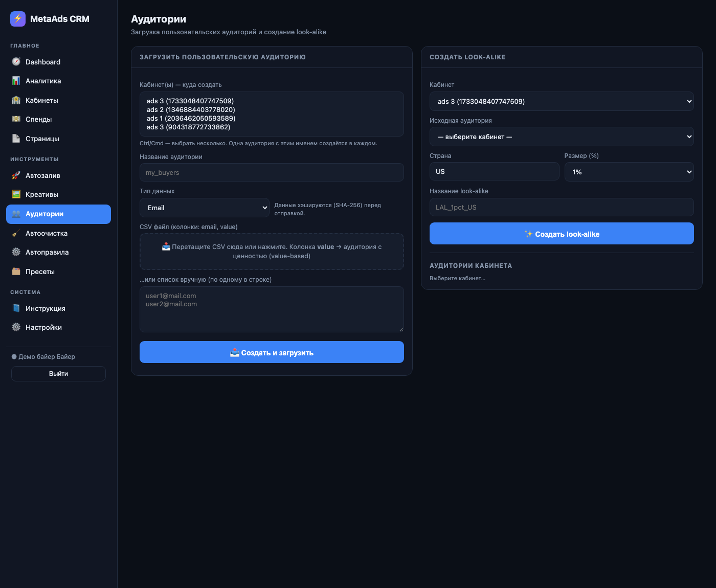Go to Аналитика section
This screenshot has width=716, height=588.
pos(58,81)
